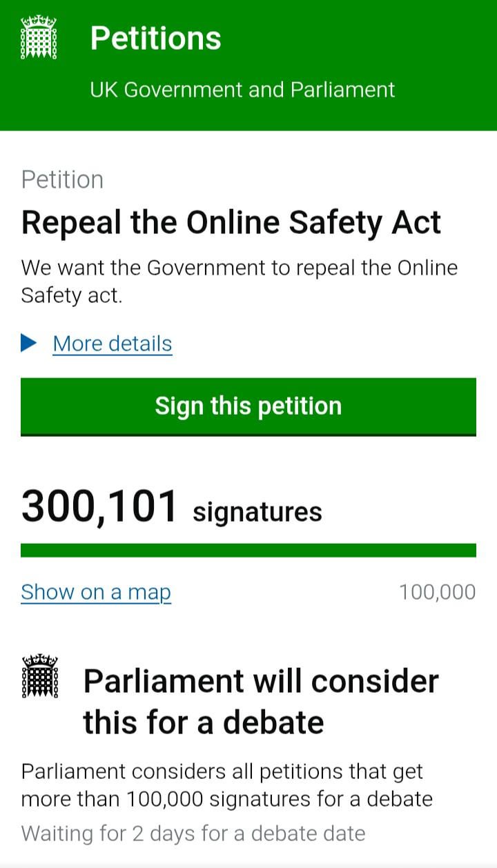Click the 100,000 signatures debate explanation text

(227, 785)
